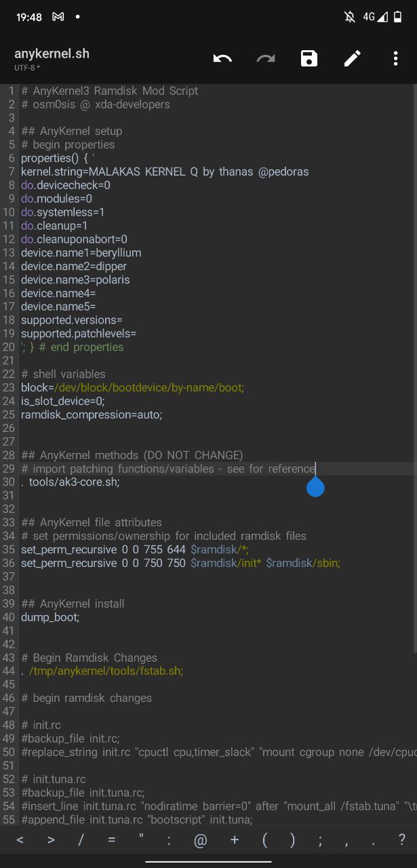This screenshot has height=868, width=417.
Task: Tap the supported.versions= line
Action: coord(72,320)
